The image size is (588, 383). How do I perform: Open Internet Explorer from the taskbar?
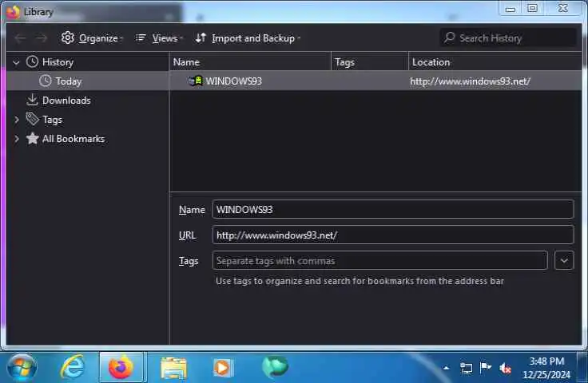(x=73, y=367)
